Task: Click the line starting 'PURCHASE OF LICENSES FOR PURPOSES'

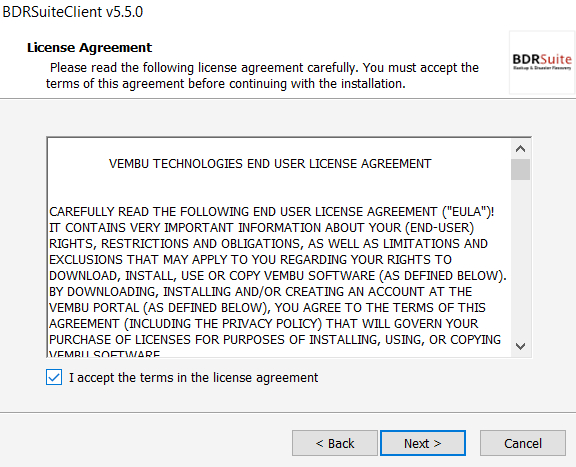Action: point(275,340)
